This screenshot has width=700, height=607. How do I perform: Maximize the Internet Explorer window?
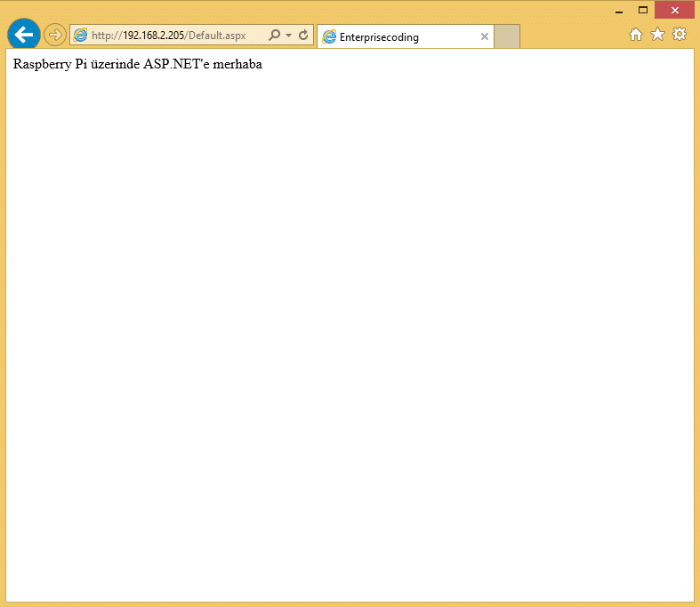(643, 11)
